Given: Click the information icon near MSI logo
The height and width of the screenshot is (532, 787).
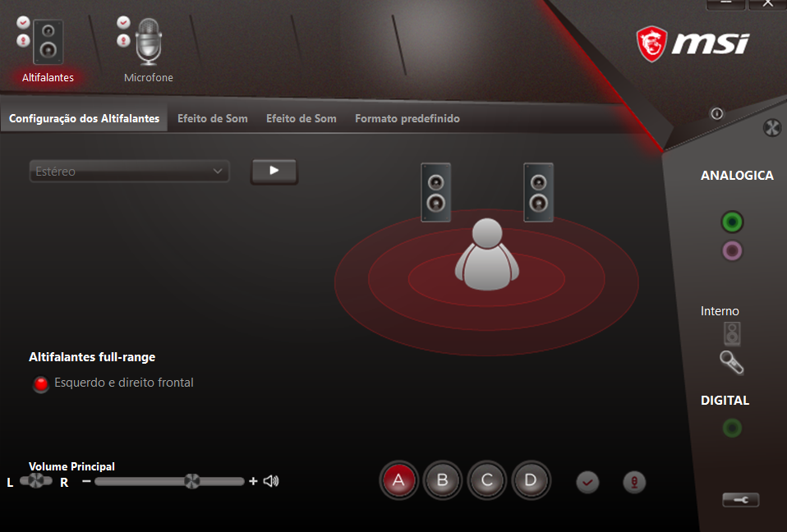Looking at the screenshot, I should pyautogui.click(x=716, y=114).
